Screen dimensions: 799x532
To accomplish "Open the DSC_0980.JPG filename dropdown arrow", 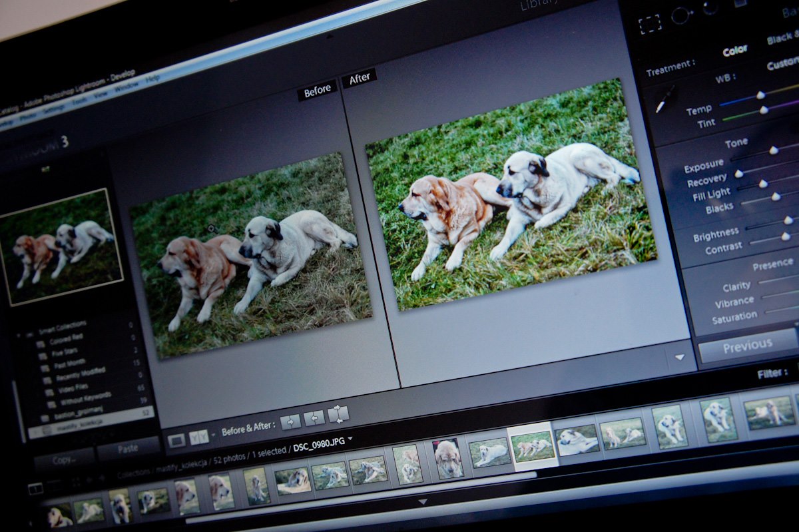I will 350,438.
